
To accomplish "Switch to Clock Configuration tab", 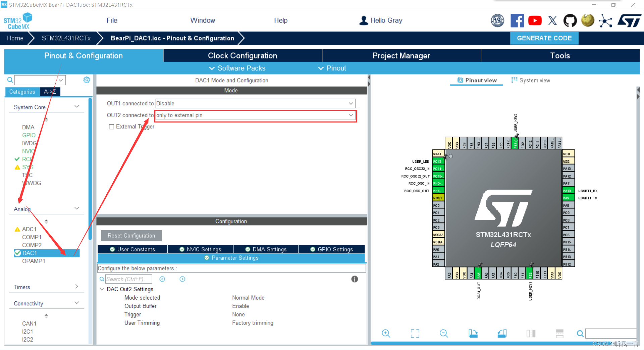I will point(243,56).
